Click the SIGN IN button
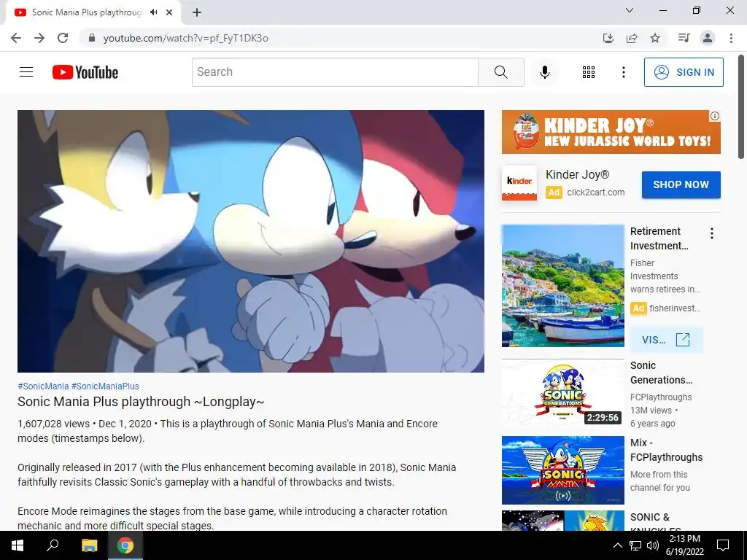747x560 pixels. pyautogui.click(x=684, y=72)
